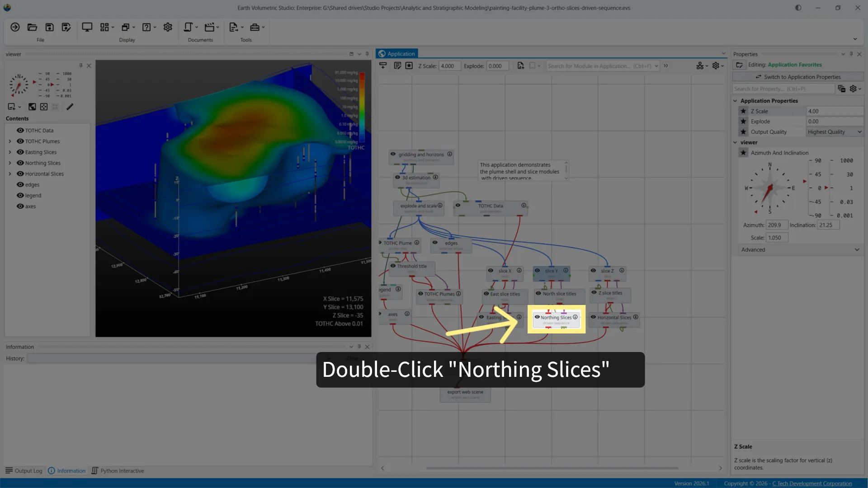Image resolution: width=868 pixels, height=488 pixels.
Task: Click the Search for Module input box
Action: click(603, 66)
